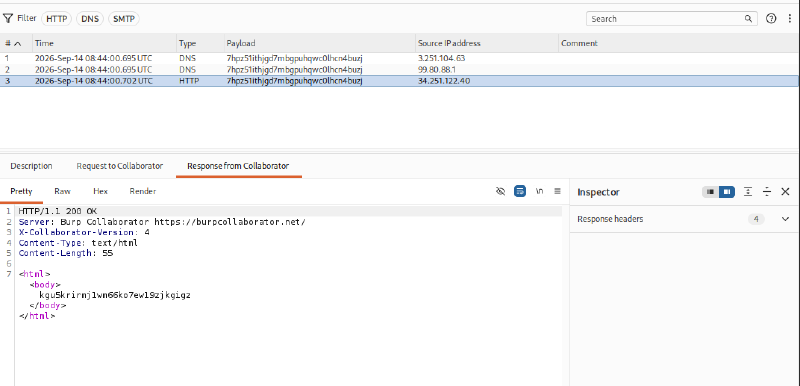Click the Content-Type: text/html line

[78, 243]
